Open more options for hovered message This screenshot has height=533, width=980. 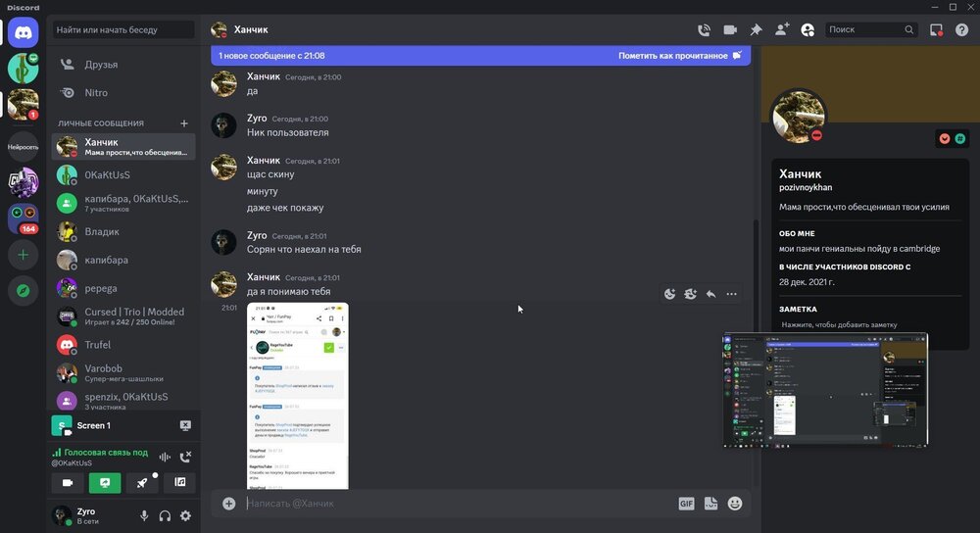pos(731,294)
